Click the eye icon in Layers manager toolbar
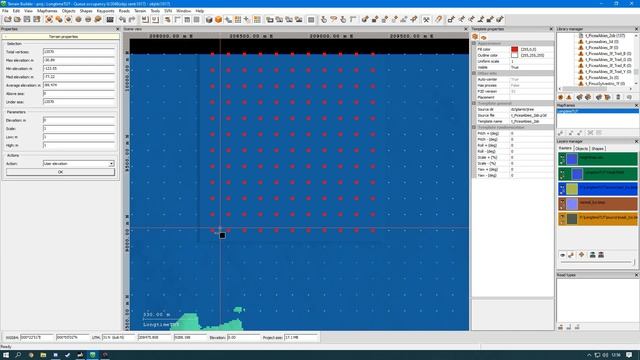 pyautogui.click(x=562, y=255)
